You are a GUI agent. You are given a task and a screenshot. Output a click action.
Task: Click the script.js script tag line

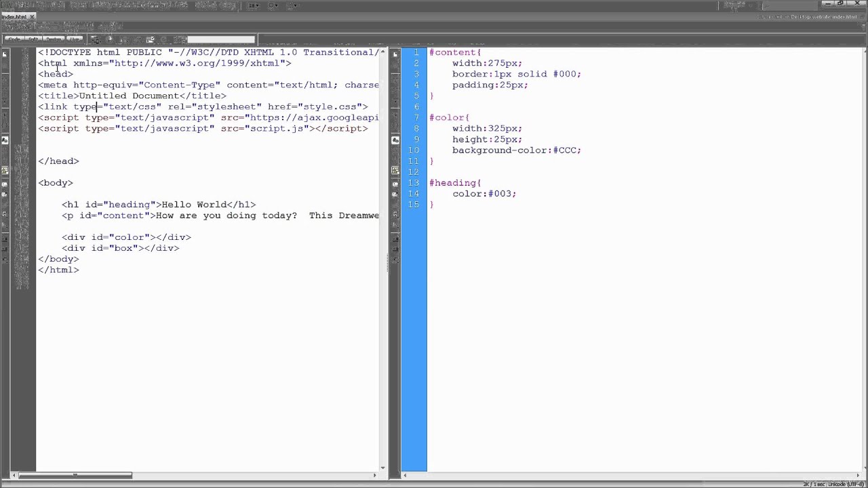(203, 128)
